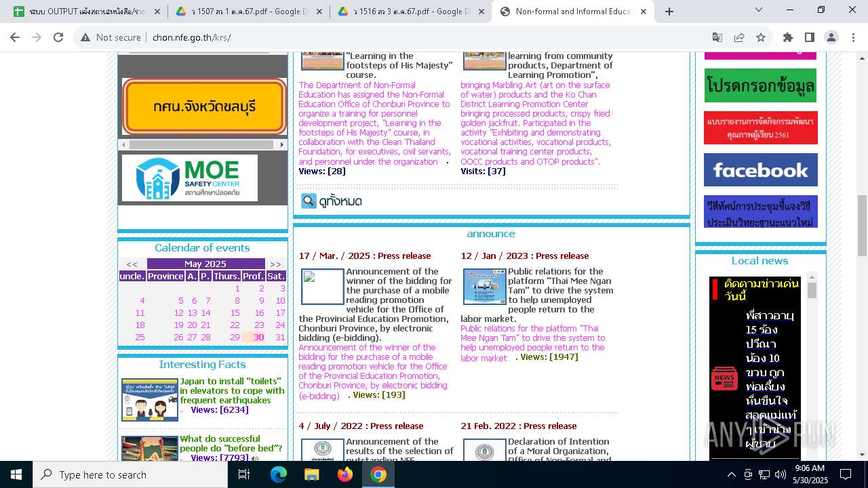Switch to the 1516 PDF Google Drive tab
The height and width of the screenshot is (488, 868).
410,12
